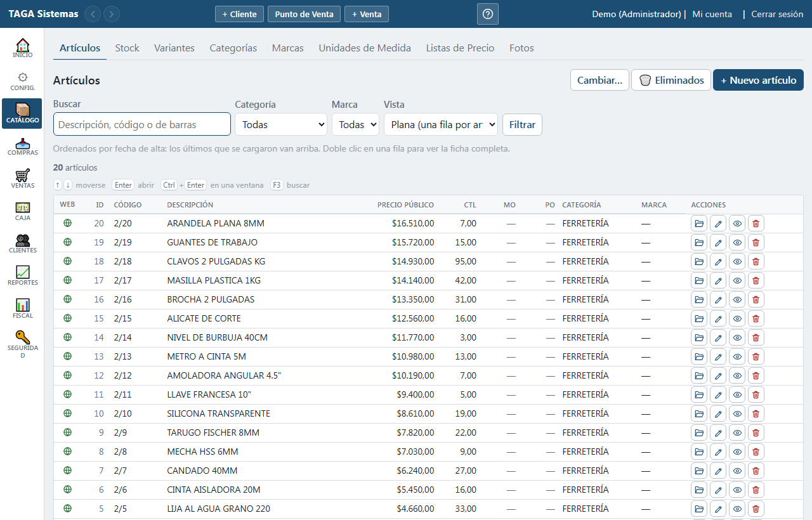Image resolution: width=812 pixels, height=520 pixels.
Task: Click the Punto de Venta button
Action: pos(304,14)
